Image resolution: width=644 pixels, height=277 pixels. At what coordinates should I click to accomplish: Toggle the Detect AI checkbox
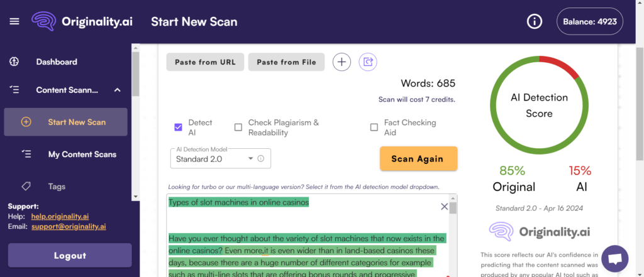pyautogui.click(x=178, y=128)
